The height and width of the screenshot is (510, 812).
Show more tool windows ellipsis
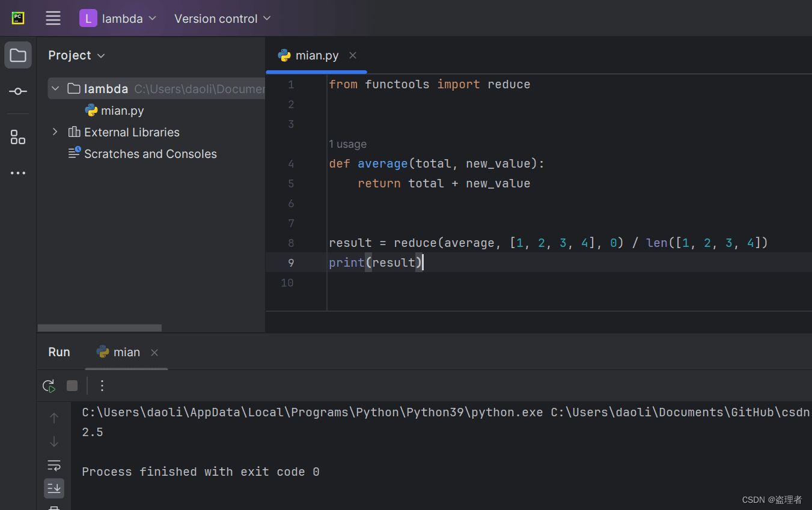[x=18, y=173]
